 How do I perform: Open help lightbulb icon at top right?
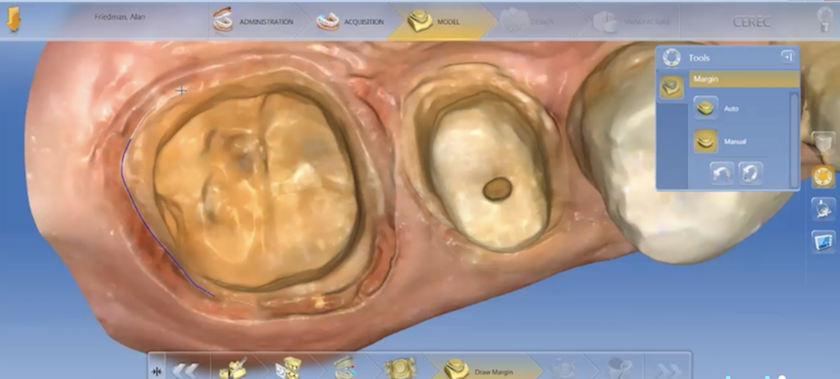824,20
